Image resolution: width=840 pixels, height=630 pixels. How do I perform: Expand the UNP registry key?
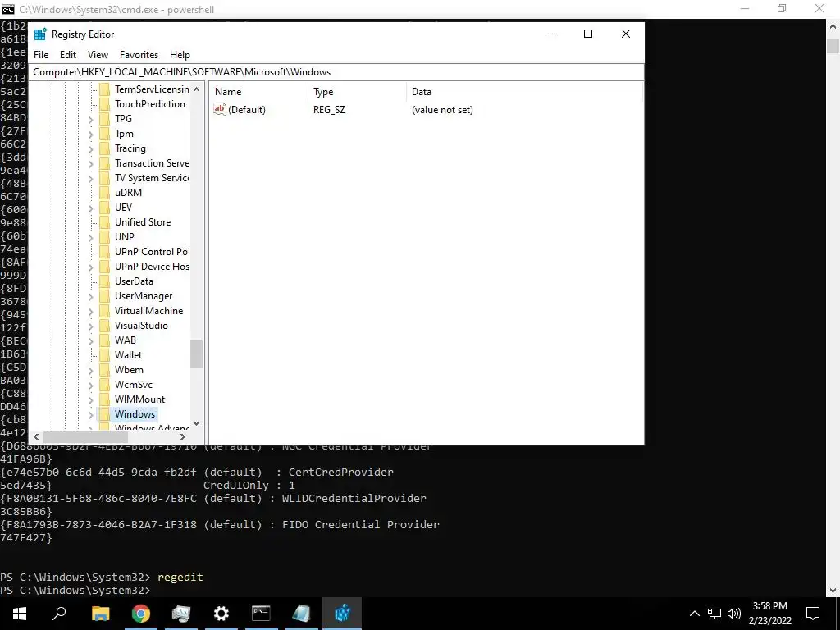90,237
